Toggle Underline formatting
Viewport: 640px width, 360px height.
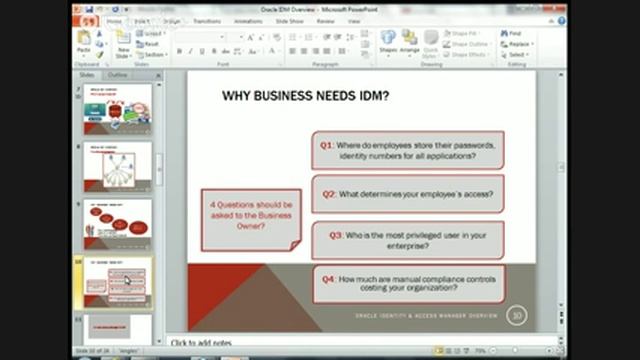[x=202, y=51]
